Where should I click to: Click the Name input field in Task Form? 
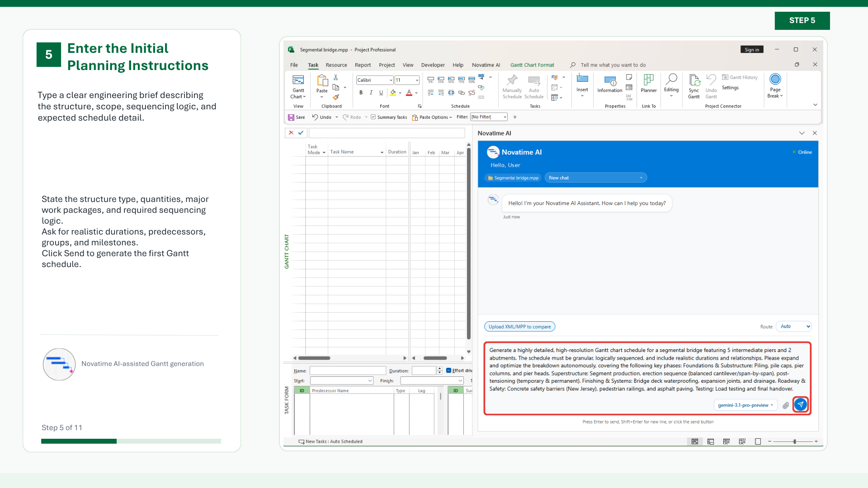pyautogui.click(x=348, y=371)
